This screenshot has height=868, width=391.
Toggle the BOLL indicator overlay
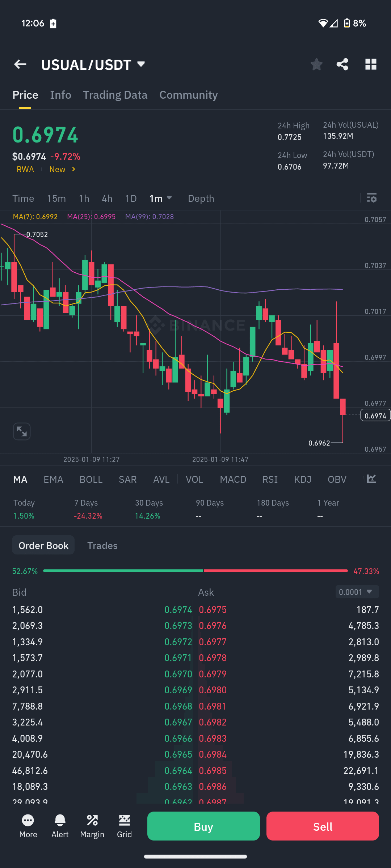tap(91, 479)
